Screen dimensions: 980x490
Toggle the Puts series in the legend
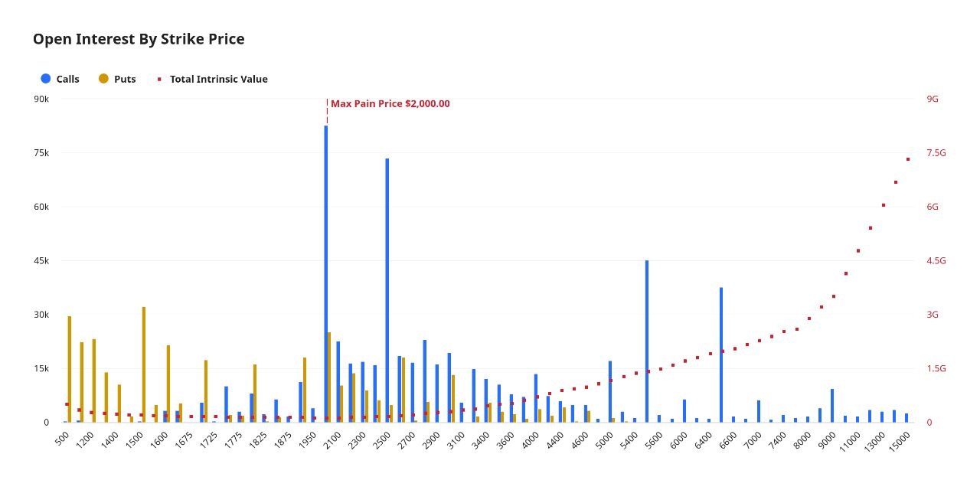pos(117,79)
